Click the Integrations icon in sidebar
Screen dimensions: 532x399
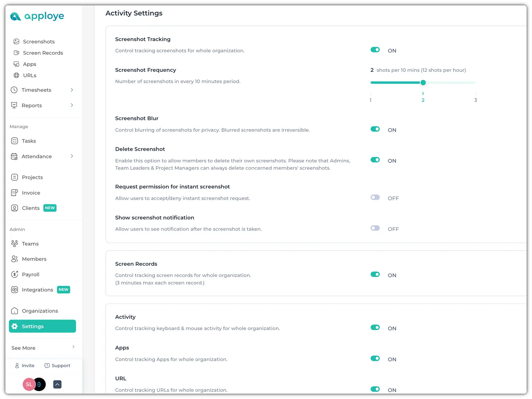[15, 290]
